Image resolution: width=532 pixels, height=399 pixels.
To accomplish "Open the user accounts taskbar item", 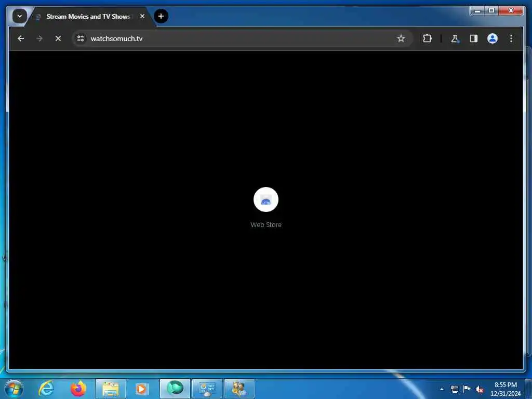I will tap(239, 389).
